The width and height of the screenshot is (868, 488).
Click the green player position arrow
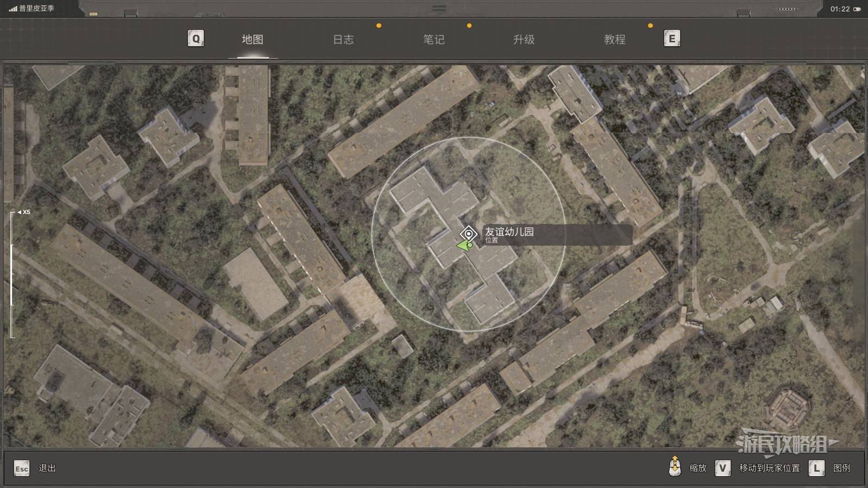point(464,246)
